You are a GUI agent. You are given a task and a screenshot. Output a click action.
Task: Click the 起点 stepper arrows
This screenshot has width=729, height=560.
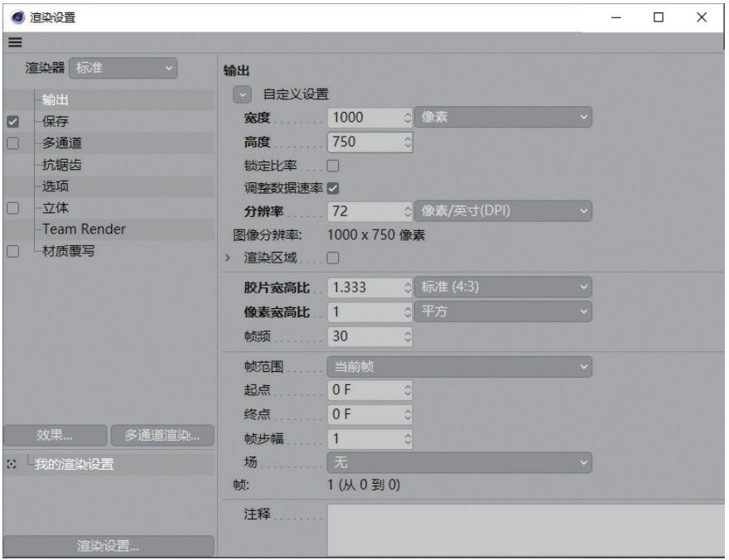[408, 390]
